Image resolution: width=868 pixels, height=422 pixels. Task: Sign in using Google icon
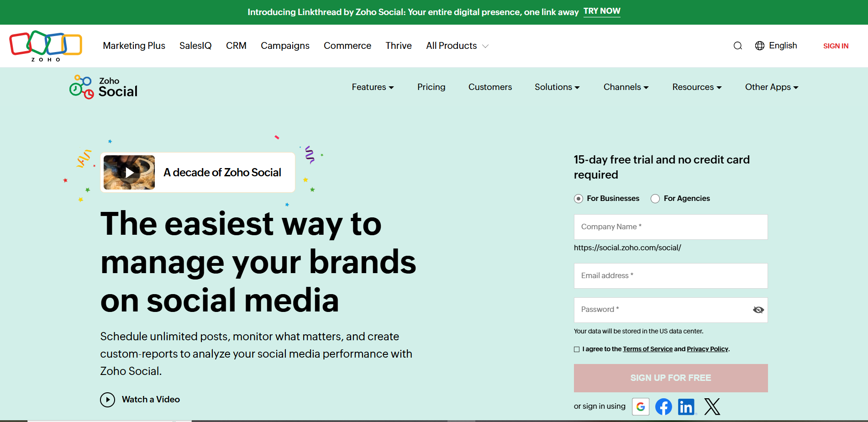click(x=641, y=406)
